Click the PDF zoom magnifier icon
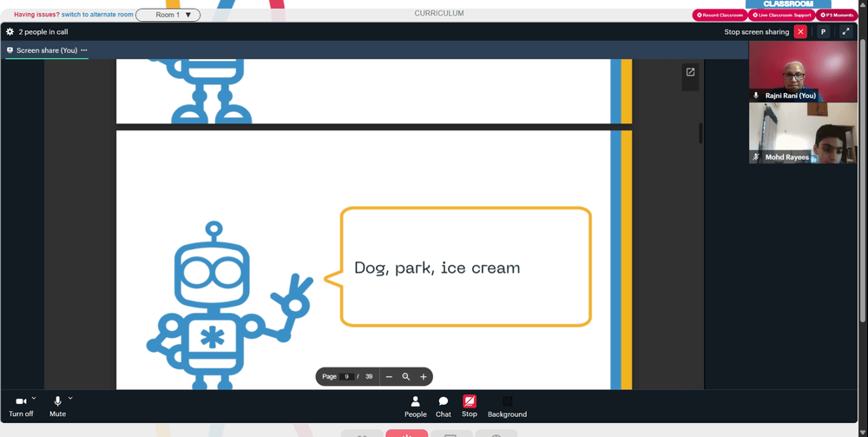Image resolution: width=868 pixels, height=437 pixels. [x=405, y=377]
